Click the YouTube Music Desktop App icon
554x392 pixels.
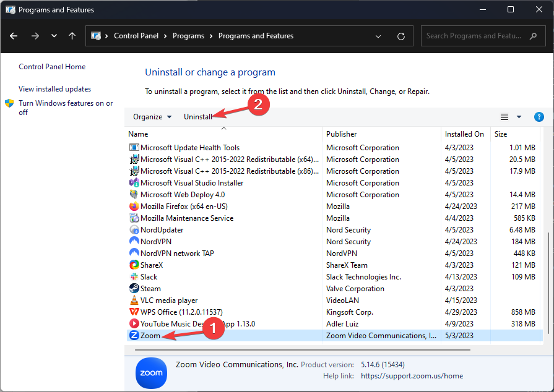[x=134, y=323]
